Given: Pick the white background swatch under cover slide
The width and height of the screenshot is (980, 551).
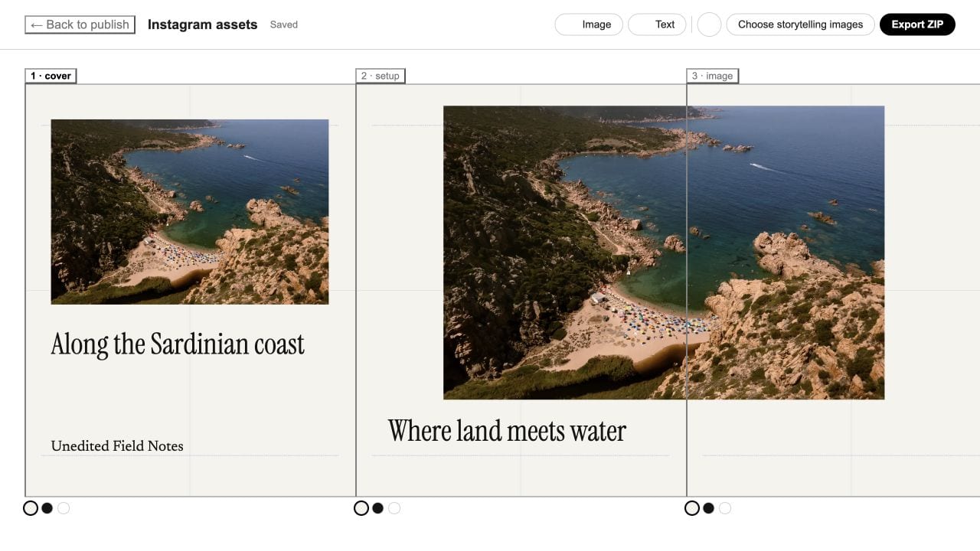Looking at the screenshot, I should tap(64, 508).
